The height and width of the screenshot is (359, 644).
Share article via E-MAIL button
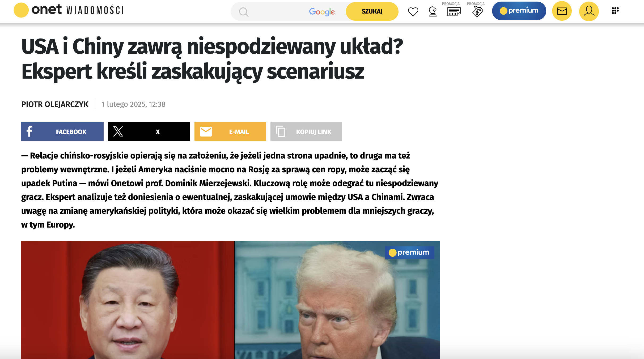[230, 131]
